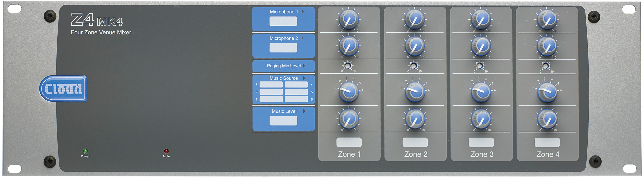Click the "Music Source" heading text
644x178 pixels.
click(284, 78)
